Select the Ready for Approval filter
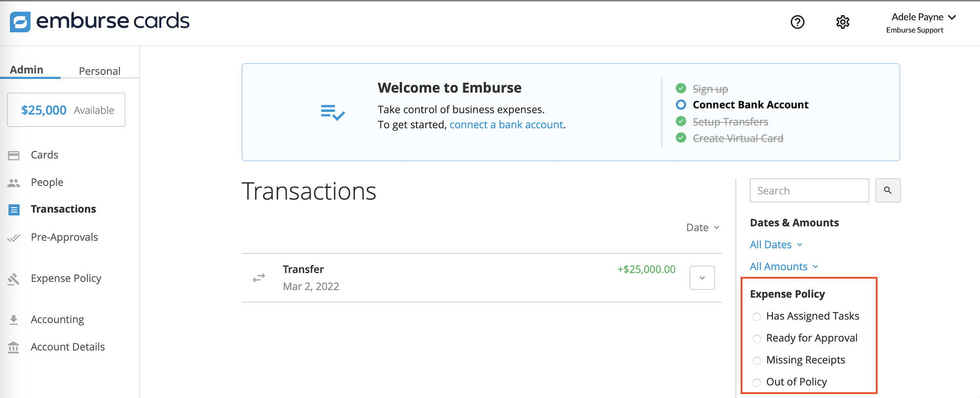 757,339
